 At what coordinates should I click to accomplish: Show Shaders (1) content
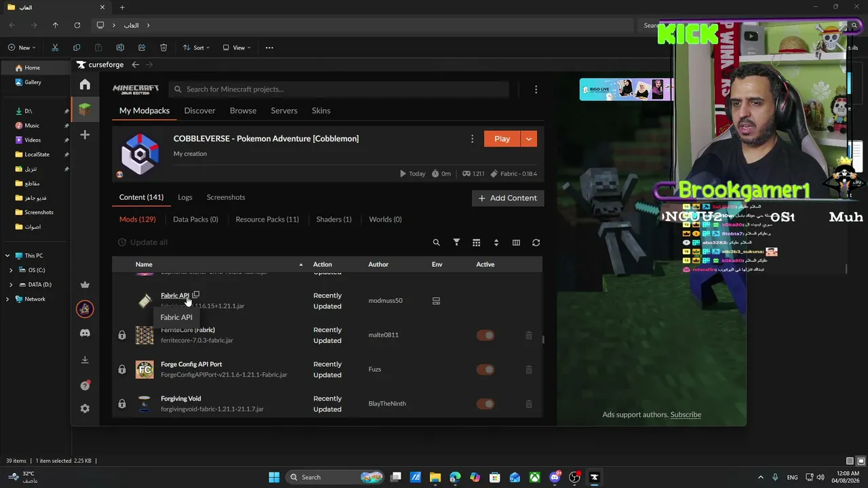[334, 220]
